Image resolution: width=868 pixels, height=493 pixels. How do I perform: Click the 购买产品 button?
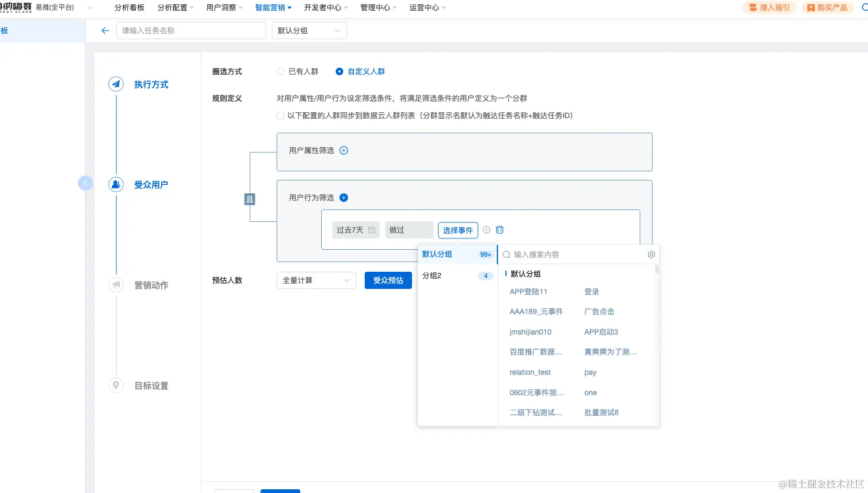827,8
